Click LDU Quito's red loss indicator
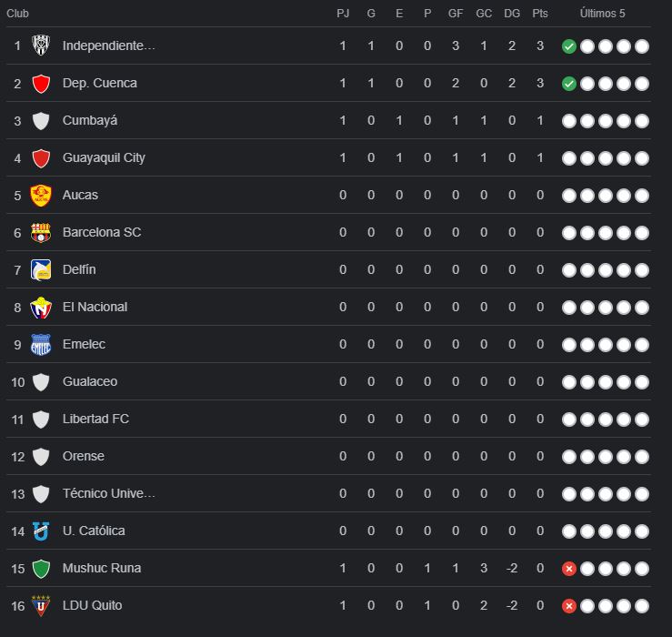Image resolution: width=672 pixels, height=637 pixels. click(569, 606)
